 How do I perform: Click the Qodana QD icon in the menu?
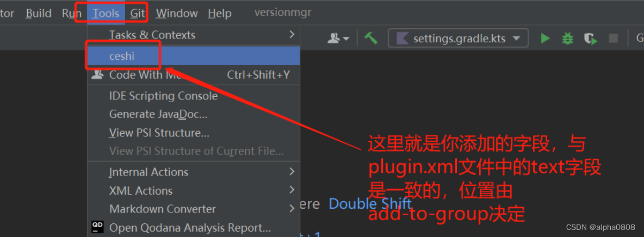pos(97,227)
